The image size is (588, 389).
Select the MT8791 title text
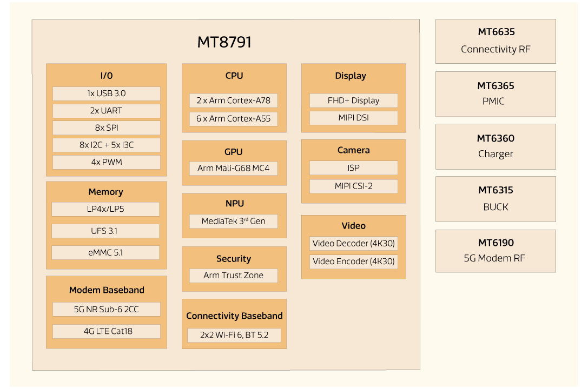225,42
